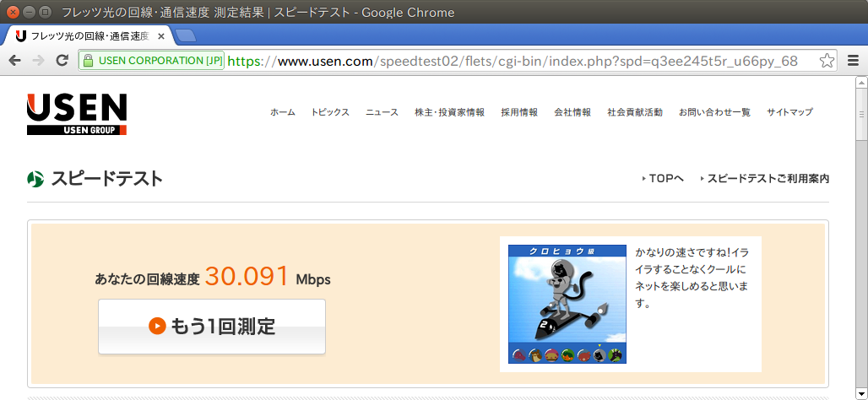The height and width of the screenshot is (400, 868).
Task: Click the green speed test icon beside スピードテスト
Action: click(x=35, y=179)
